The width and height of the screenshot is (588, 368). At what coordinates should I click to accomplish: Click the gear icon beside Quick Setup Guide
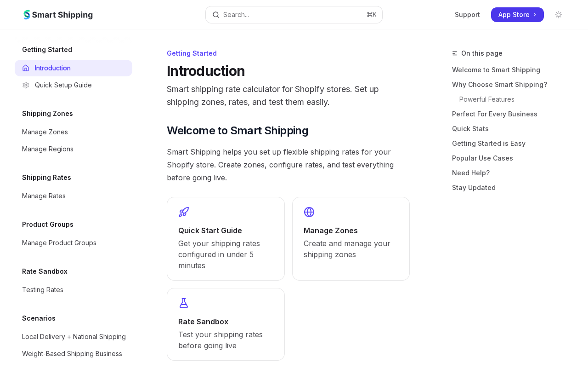coord(26,85)
